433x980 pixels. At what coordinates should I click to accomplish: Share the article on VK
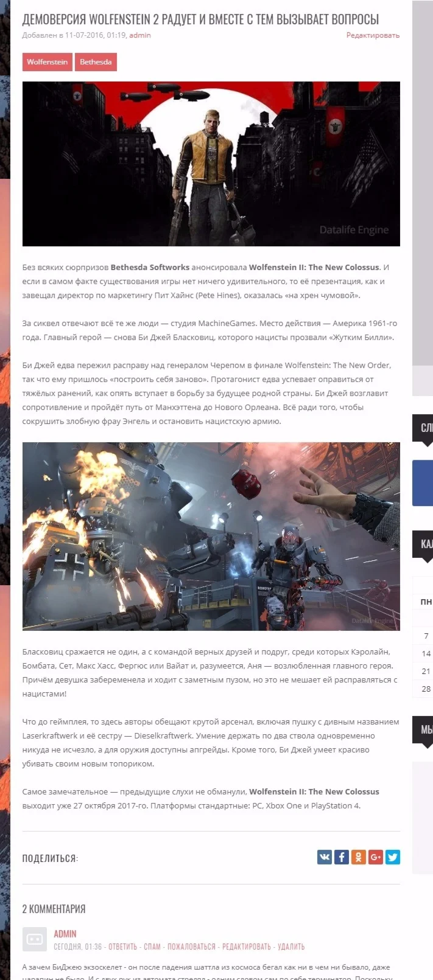(325, 857)
